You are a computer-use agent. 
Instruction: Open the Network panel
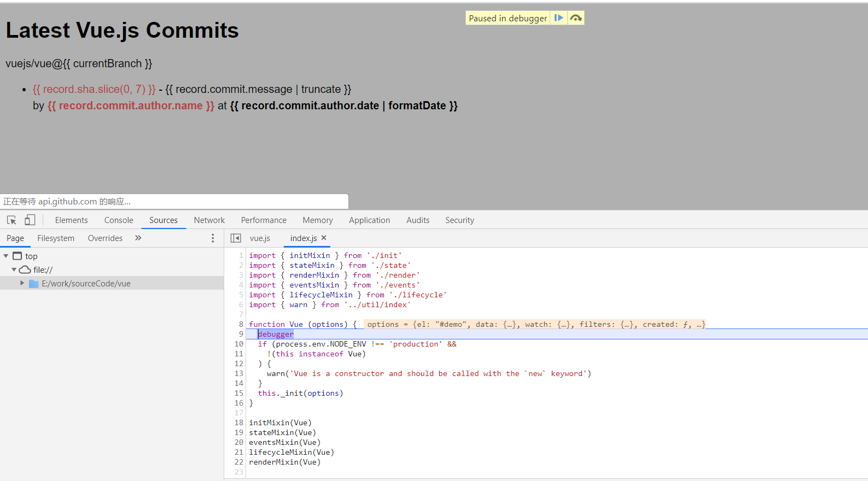click(209, 220)
